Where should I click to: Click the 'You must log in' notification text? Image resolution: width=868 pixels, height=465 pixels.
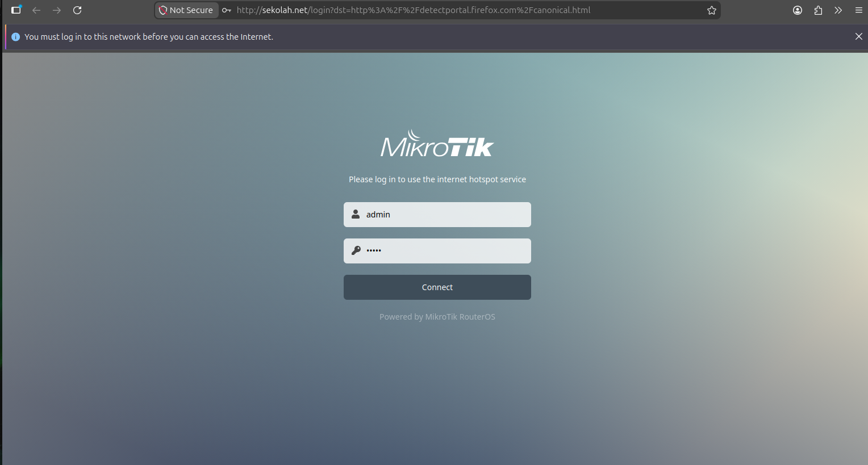tap(149, 37)
